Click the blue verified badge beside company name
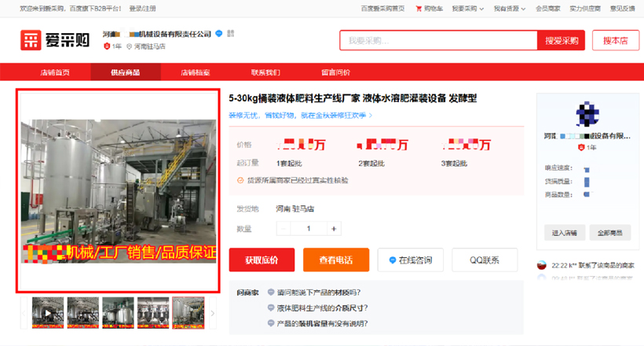This screenshot has width=644, height=346. pos(219,34)
